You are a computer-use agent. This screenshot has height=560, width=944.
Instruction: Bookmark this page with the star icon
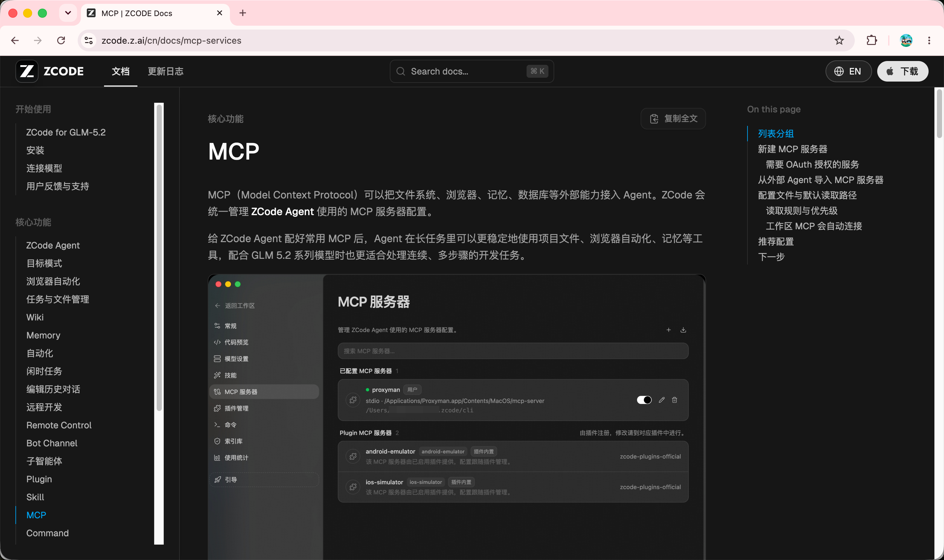(839, 40)
